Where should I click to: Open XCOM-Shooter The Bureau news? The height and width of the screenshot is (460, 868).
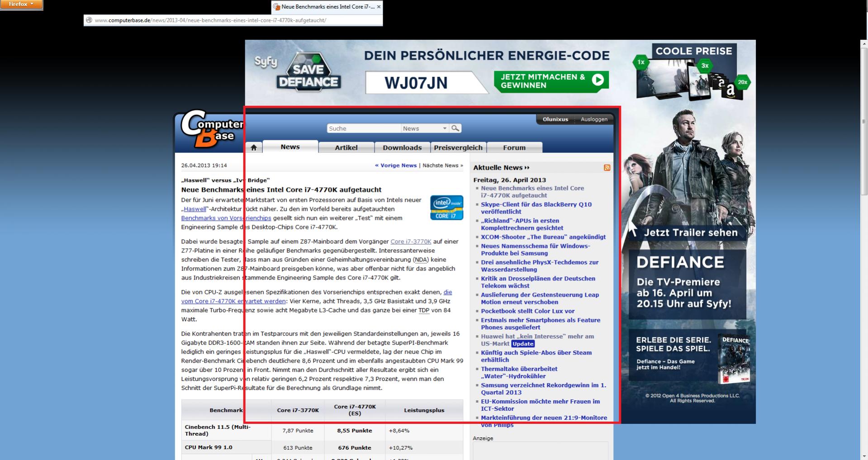pos(543,237)
